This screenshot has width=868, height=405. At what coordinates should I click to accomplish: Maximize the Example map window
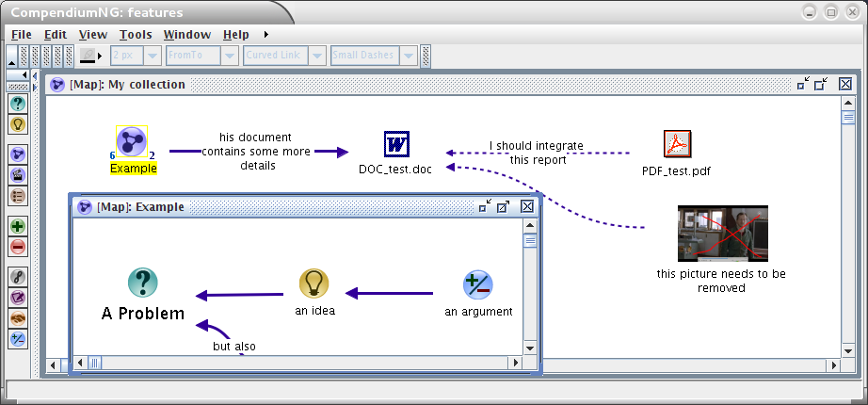point(503,206)
